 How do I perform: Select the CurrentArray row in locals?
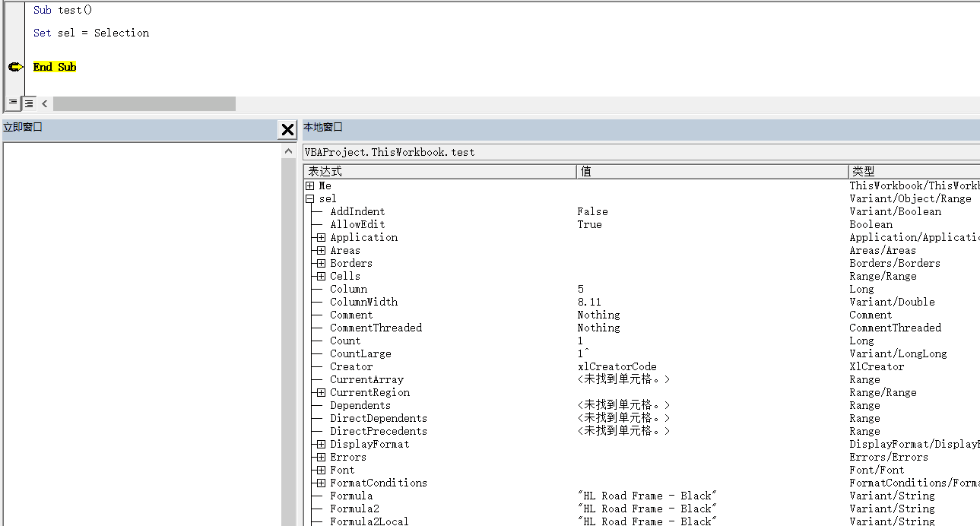click(642, 379)
